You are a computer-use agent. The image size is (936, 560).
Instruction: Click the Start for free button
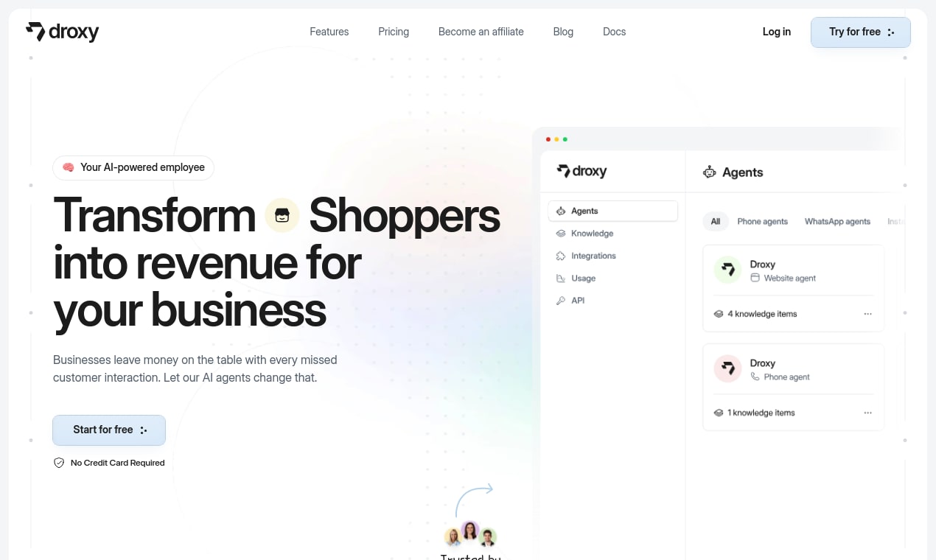(x=109, y=430)
